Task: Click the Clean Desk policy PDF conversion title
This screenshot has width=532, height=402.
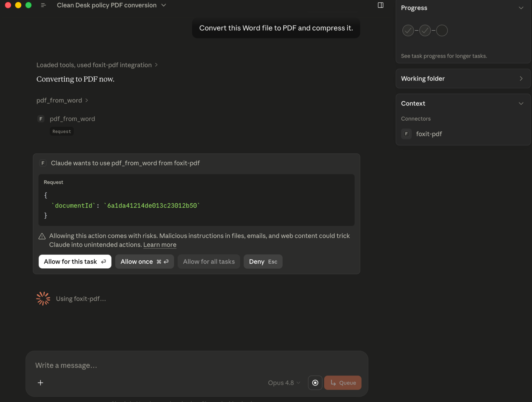Action: 107,5
